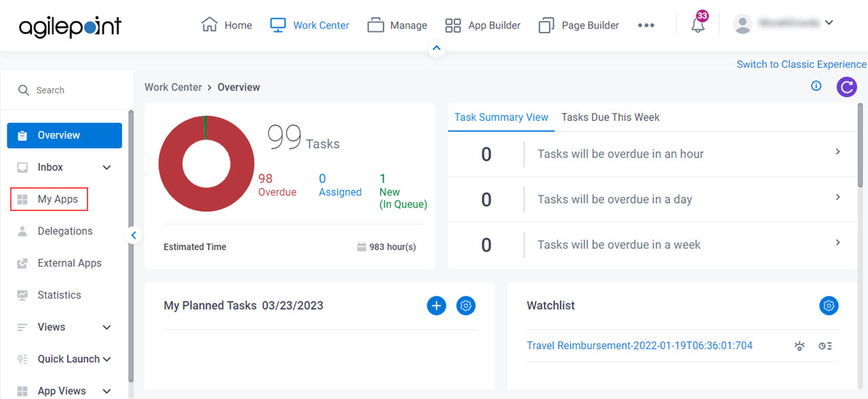868x399 pixels.
Task: Click the 983 hour(s) estimated time
Action: 387,247
